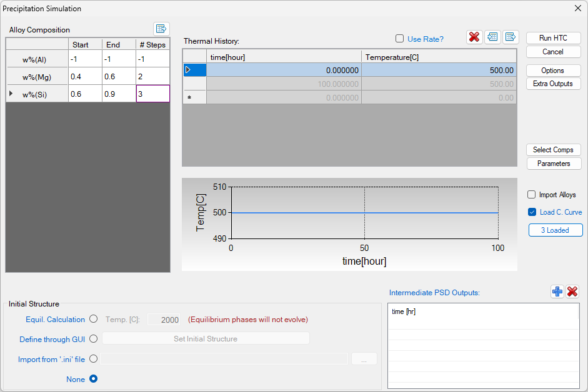Viewport: 588px width, 392px height.
Task: Click the w%(Mg) Start value cell
Action: 85,76
